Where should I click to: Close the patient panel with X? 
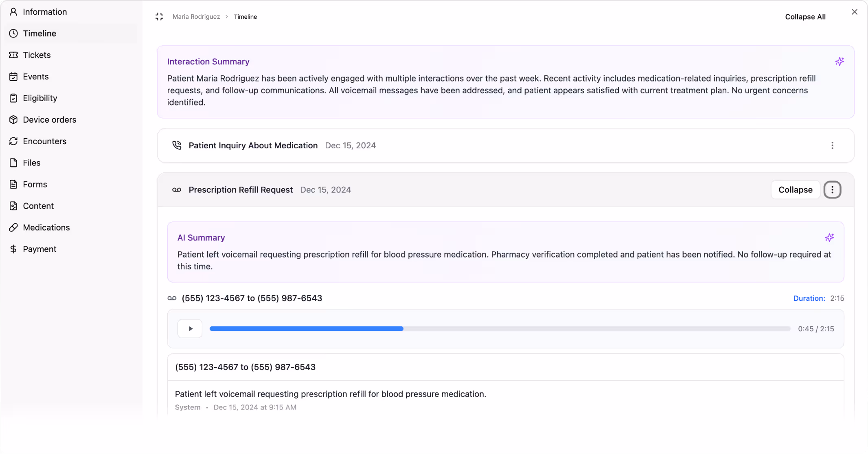[x=854, y=12]
